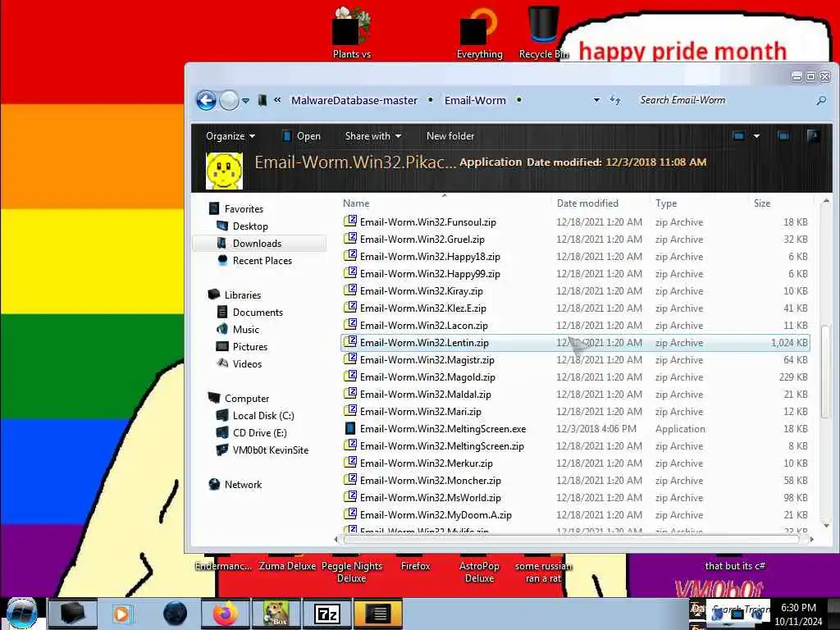Select Email-Worm.Win32.Klez.E.zip file icon
This screenshot has height=630, width=840.
pos(350,307)
